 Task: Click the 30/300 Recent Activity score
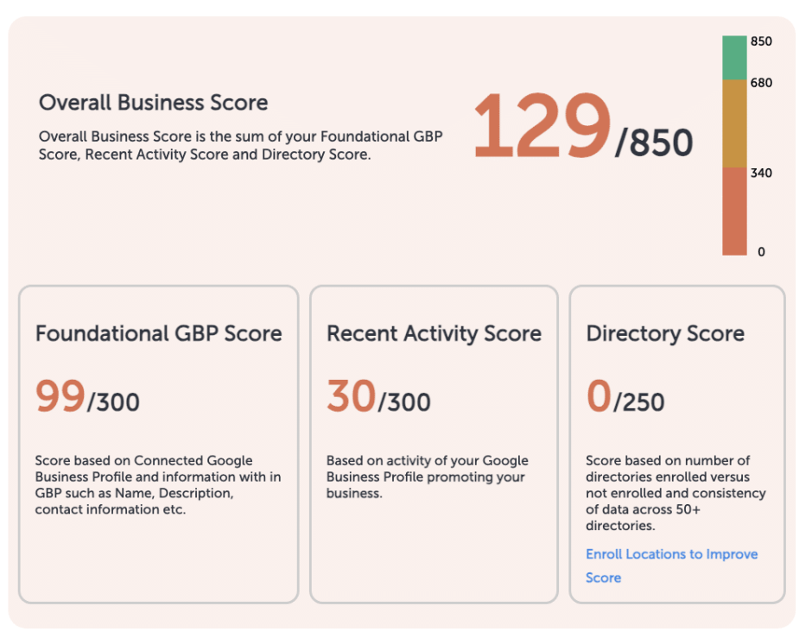point(380,397)
